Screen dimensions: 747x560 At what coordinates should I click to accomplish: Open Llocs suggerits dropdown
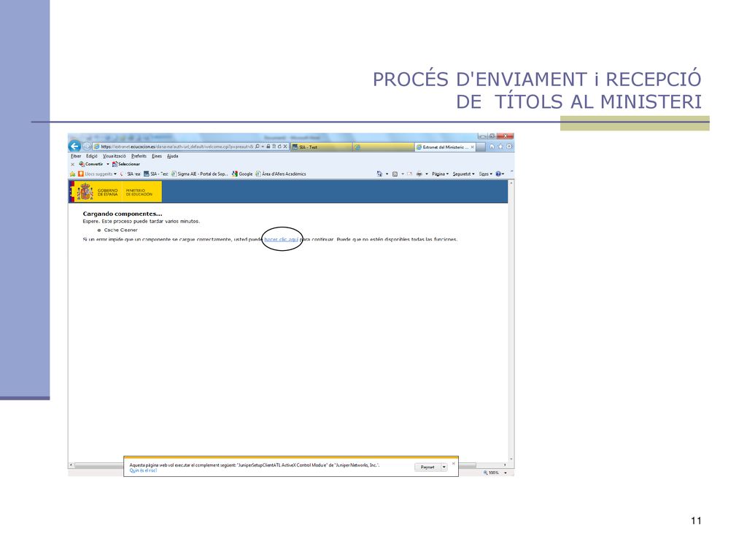click(x=98, y=174)
